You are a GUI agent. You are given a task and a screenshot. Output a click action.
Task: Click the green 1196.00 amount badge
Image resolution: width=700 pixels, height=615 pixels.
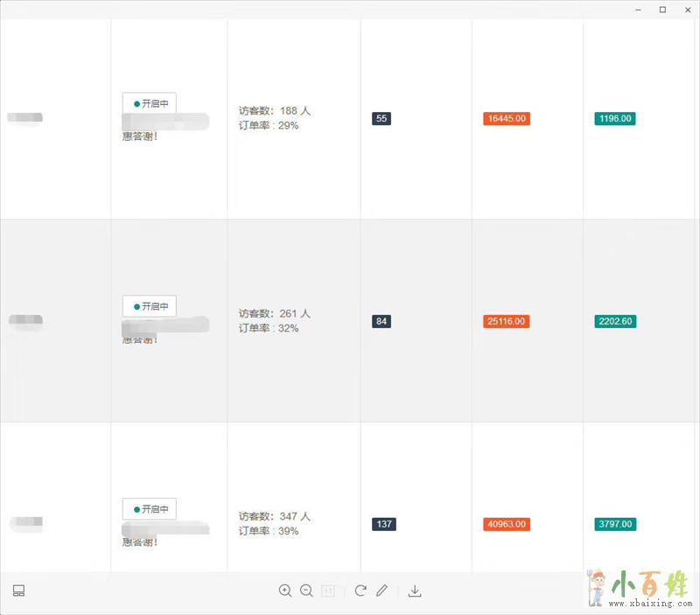(614, 119)
